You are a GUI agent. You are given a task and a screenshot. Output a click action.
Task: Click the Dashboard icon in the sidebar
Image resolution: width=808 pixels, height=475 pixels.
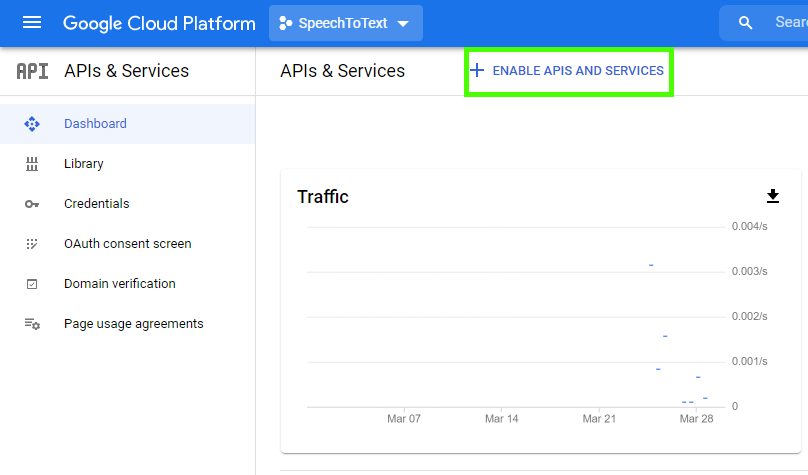tap(32, 124)
